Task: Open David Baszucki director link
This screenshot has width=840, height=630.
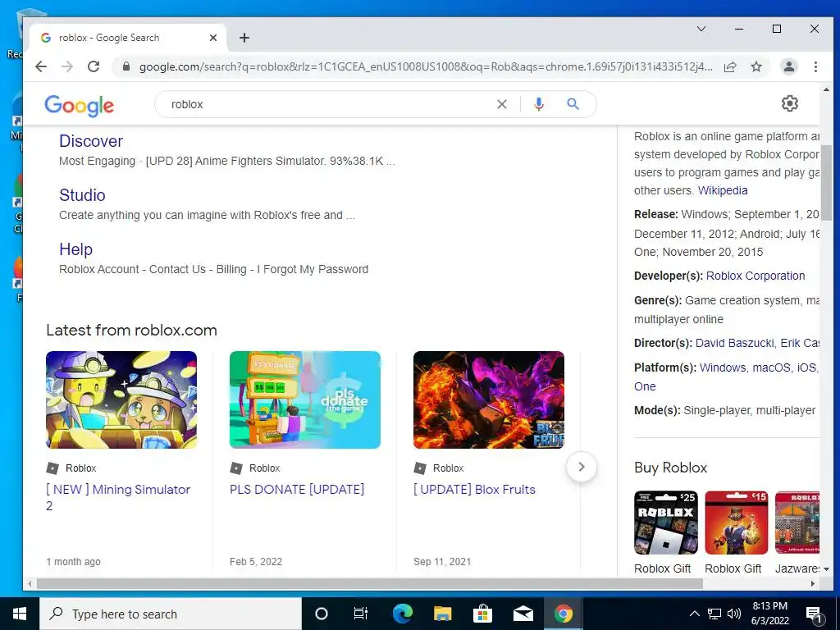Action: coord(734,343)
